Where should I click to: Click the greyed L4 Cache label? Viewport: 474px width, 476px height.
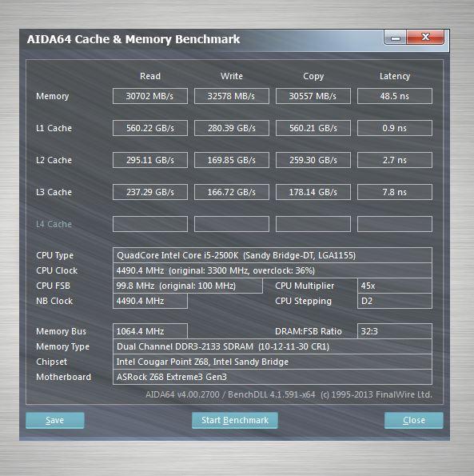54,224
